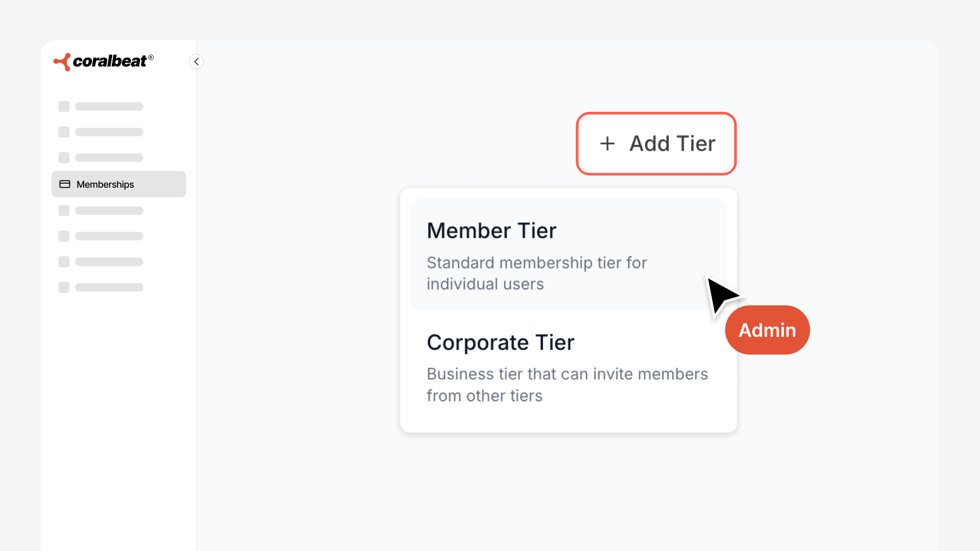Select the topmost placeholder label bar in sidebar

point(109,107)
